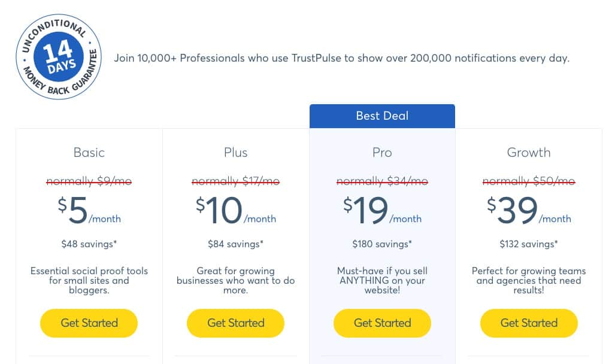Click the 14 Days money back guarantee badge
This screenshot has width=615, height=364.
coord(59,57)
